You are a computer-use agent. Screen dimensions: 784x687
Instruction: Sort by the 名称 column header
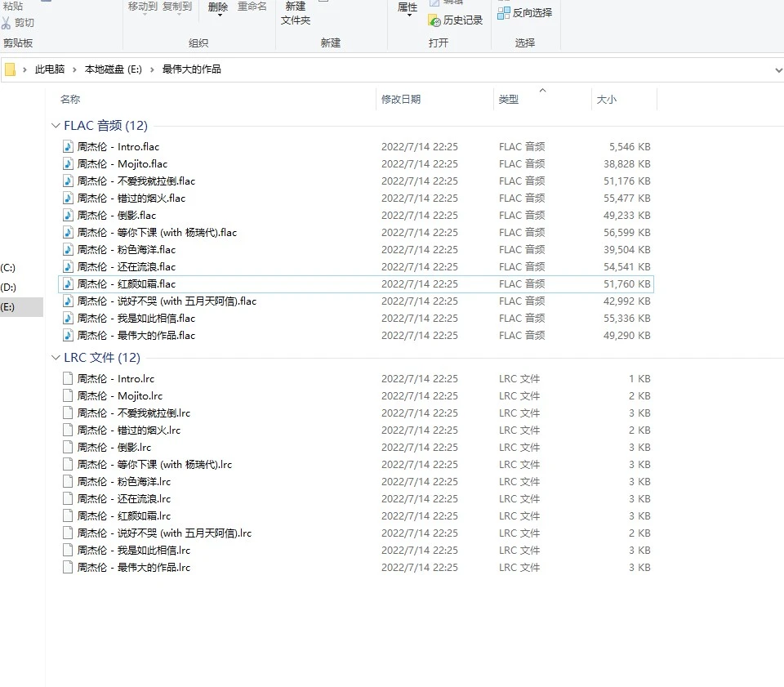pos(70,99)
